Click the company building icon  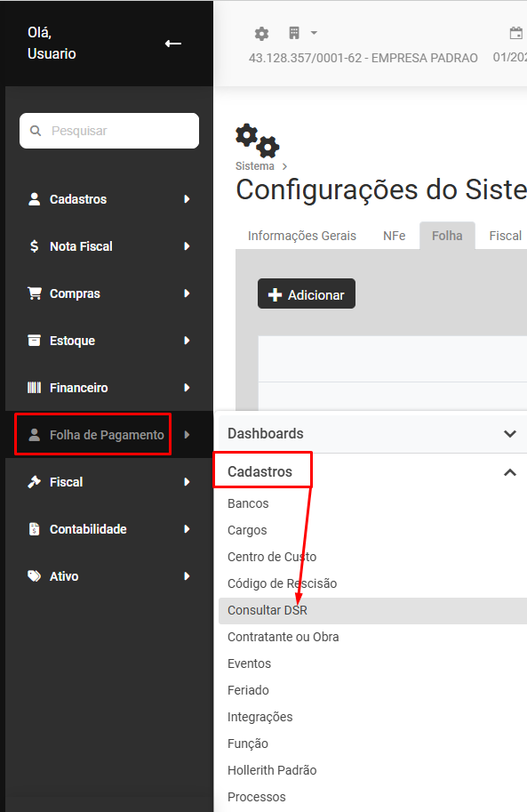[294, 33]
